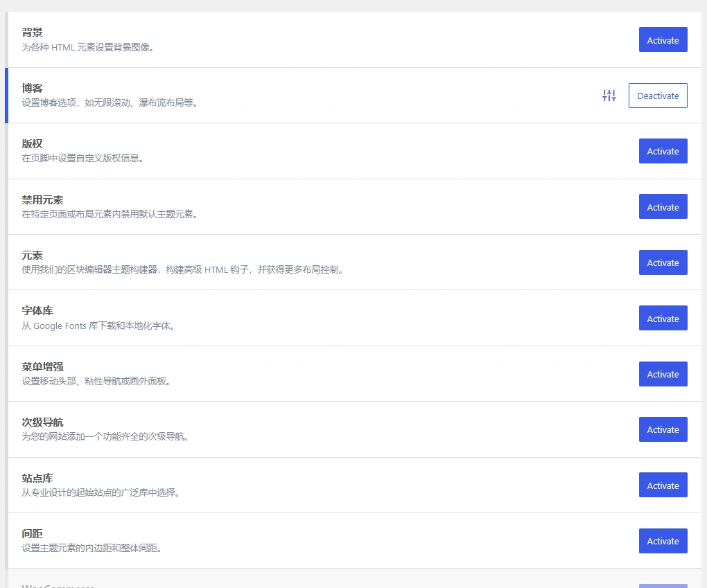Click the 站点库 module heading

(x=37, y=478)
